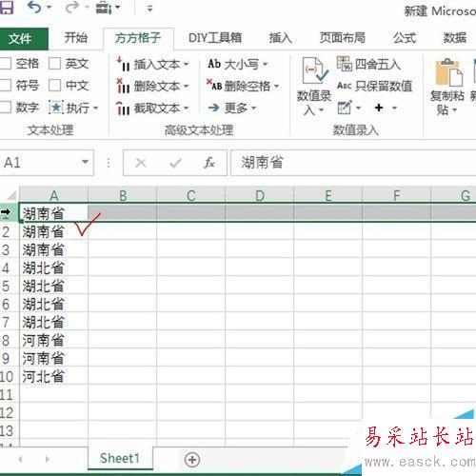Select the Sheet1 tab
This screenshot has height=476, width=476.
tap(120, 458)
